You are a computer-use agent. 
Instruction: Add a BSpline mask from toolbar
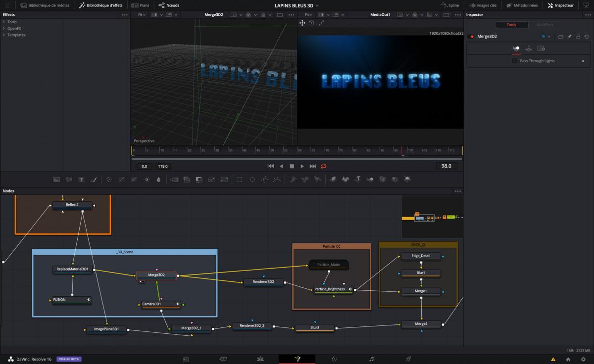(x=277, y=179)
